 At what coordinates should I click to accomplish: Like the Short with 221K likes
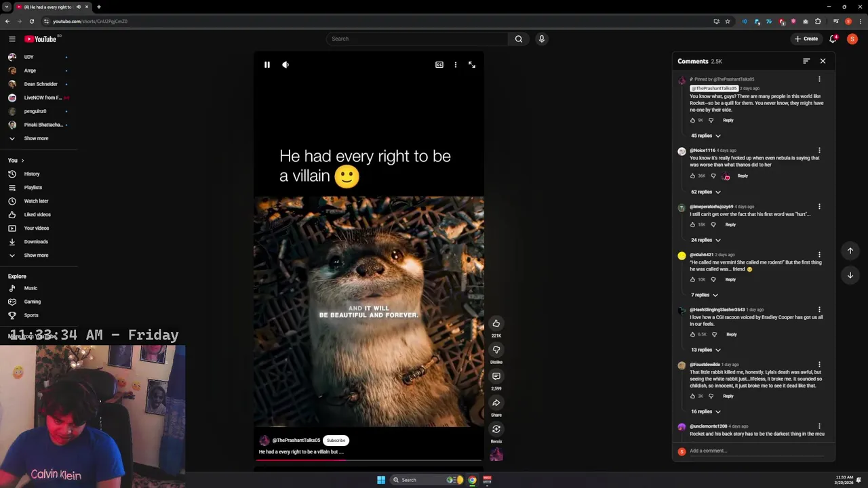coord(496,323)
